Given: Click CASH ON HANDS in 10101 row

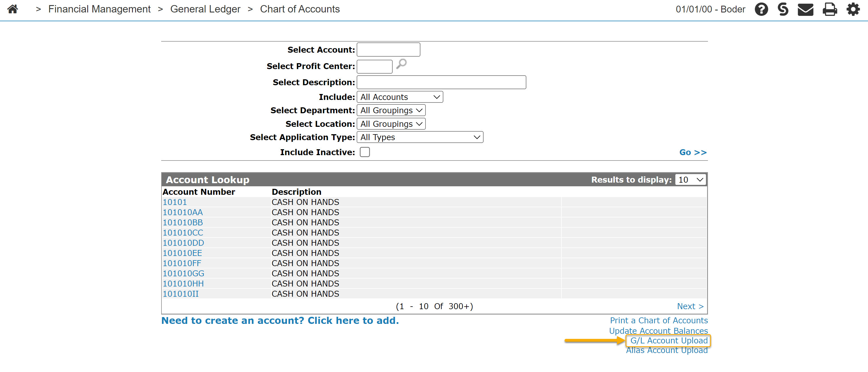Looking at the screenshot, I should tap(305, 202).
